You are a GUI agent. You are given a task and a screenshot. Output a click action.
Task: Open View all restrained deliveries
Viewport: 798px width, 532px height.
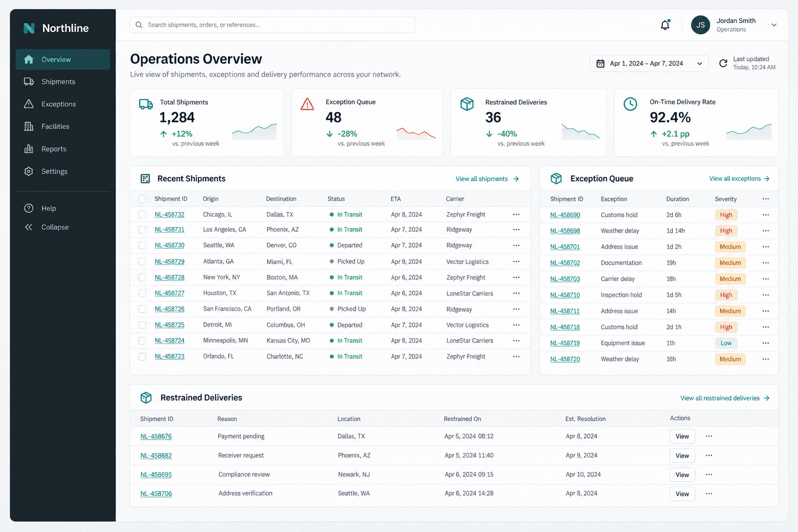(725, 398)
